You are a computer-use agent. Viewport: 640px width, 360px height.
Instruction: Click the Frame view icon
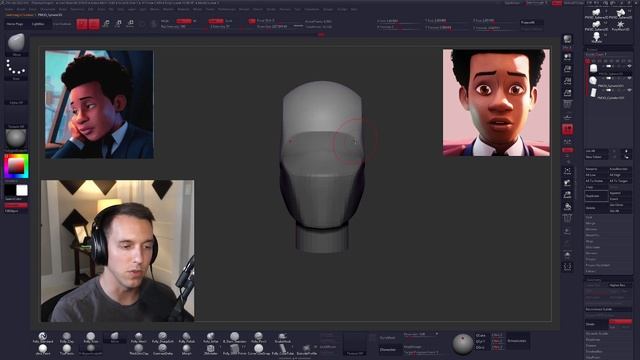(x=568, y=171)
